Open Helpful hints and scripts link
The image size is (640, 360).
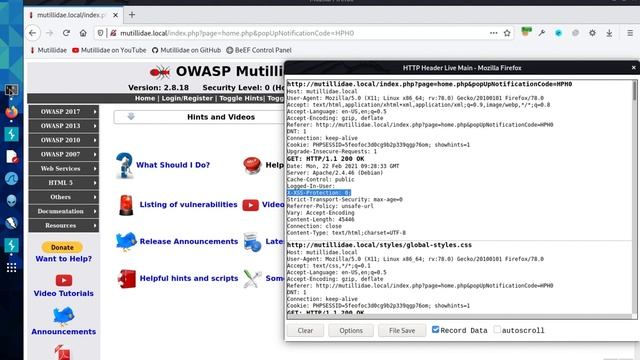coord(189,278)
